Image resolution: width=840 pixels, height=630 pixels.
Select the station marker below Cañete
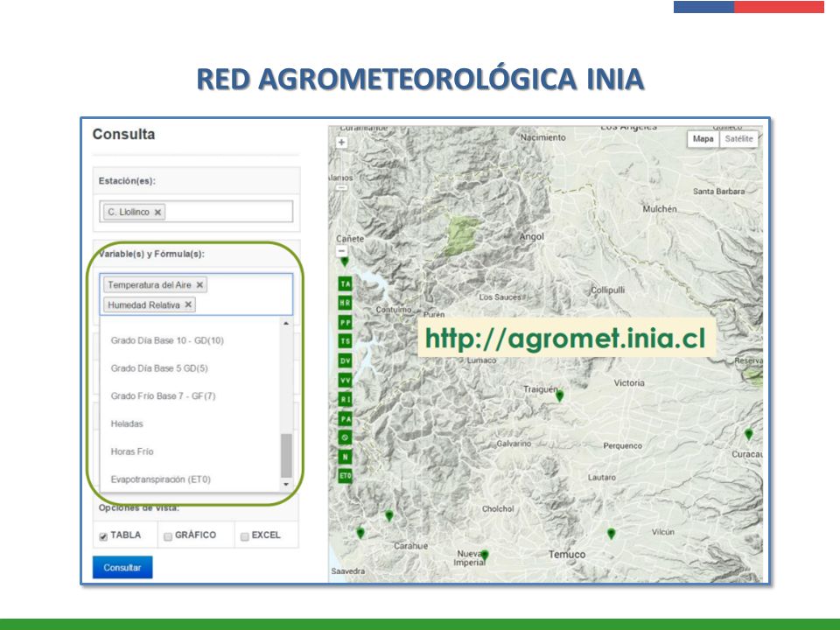pos(345,262)
